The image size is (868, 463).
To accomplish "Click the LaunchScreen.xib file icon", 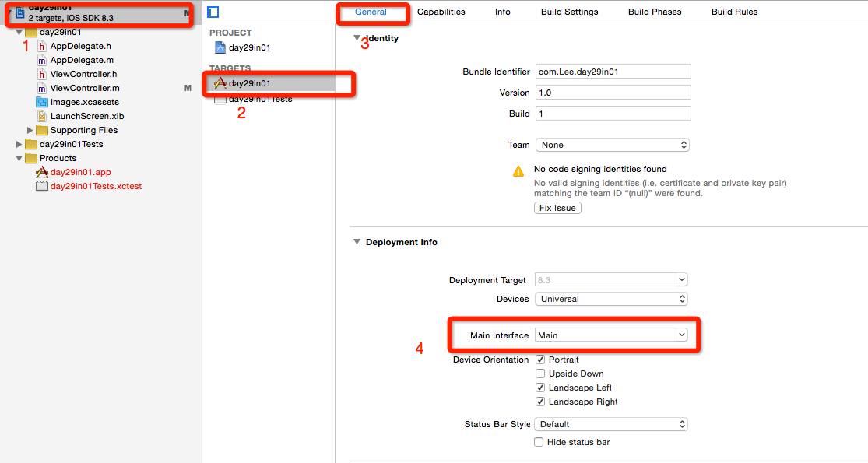I will click(x=41, y=116).
